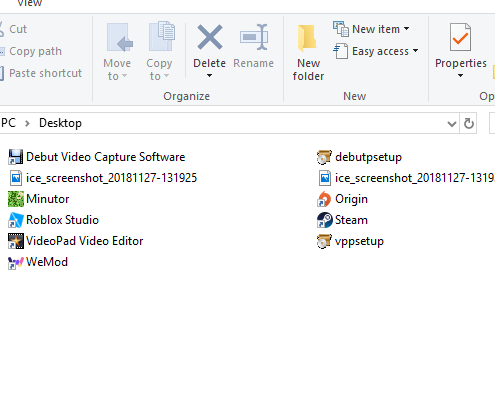Select the debutpsetup installer icon

point(324,157)
